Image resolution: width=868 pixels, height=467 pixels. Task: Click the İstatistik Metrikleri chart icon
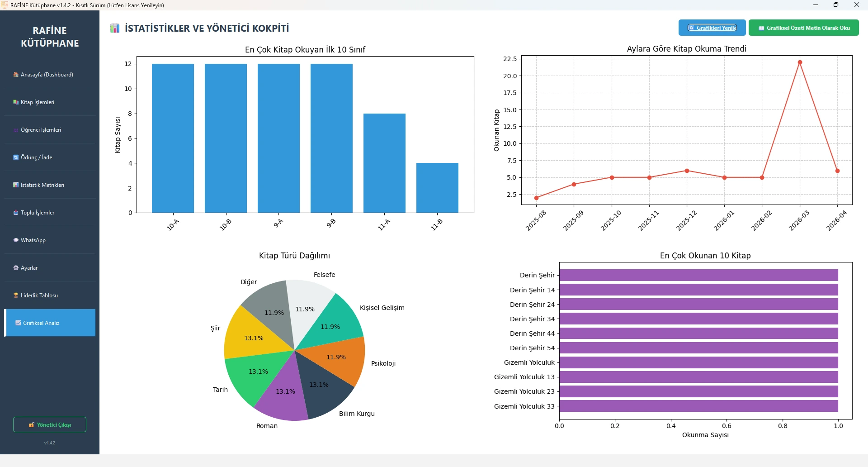(x=15, y=185)
